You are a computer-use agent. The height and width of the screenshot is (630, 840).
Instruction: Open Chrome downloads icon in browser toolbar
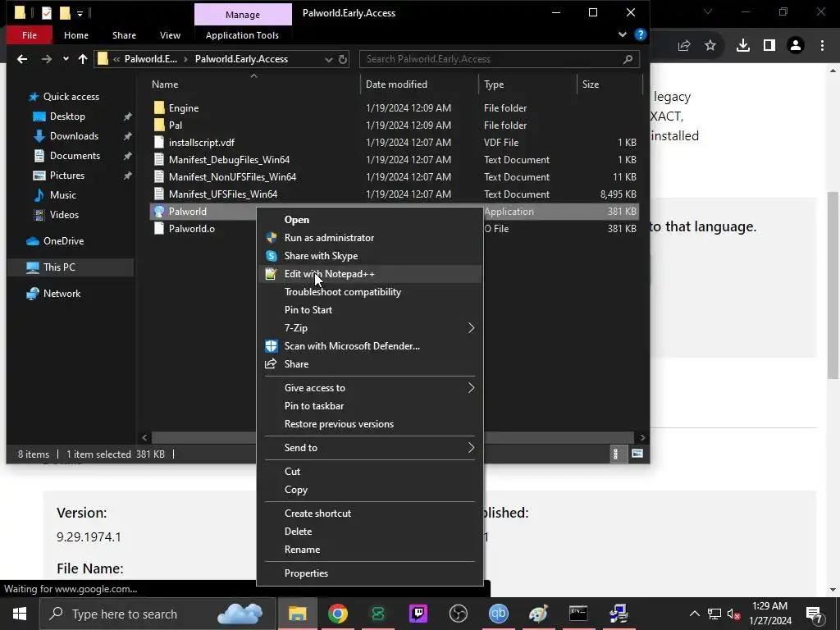(743, 46)
